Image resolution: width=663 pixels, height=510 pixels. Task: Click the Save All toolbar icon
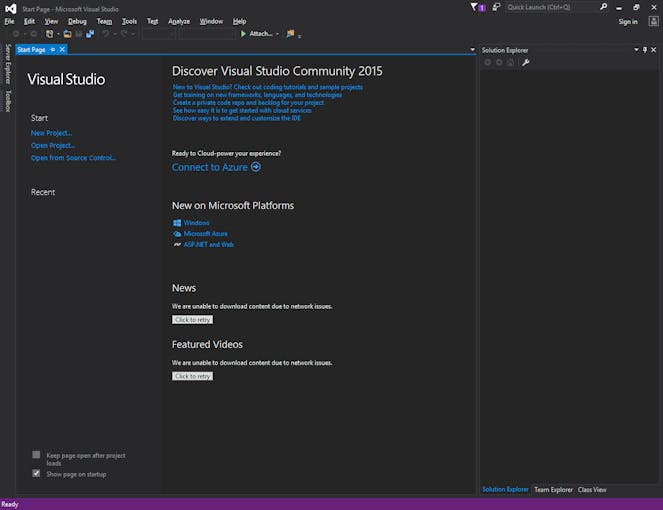click(x=91, y=33)
